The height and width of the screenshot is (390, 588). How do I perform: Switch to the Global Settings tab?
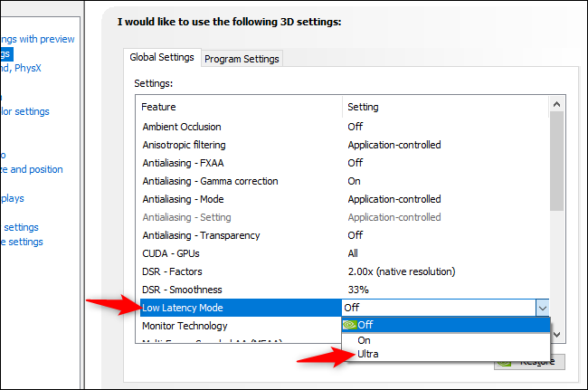coord(162,57)
